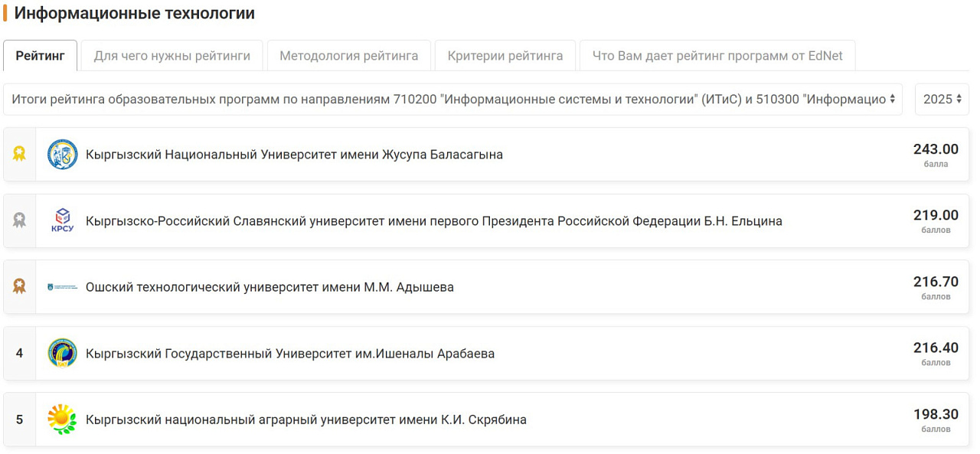Click the agrarian university sun logo
Screen dimensions: 980x454
click(62, 420)
